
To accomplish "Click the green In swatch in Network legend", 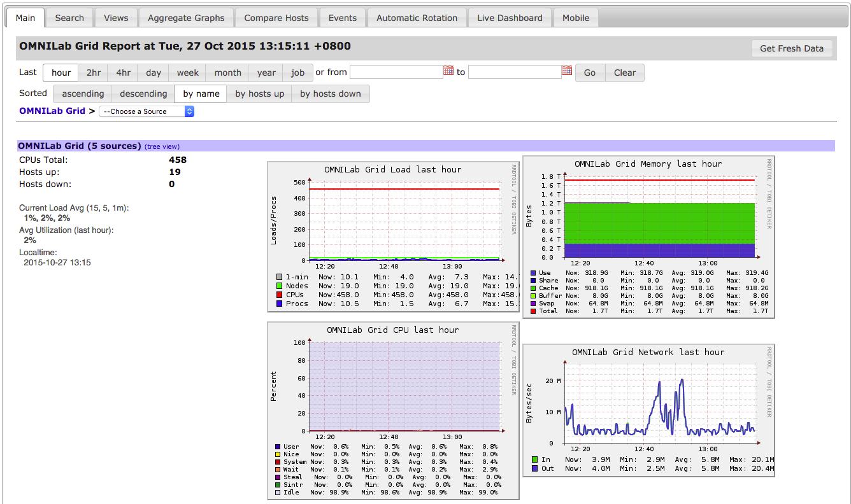I will coord(534,459).
